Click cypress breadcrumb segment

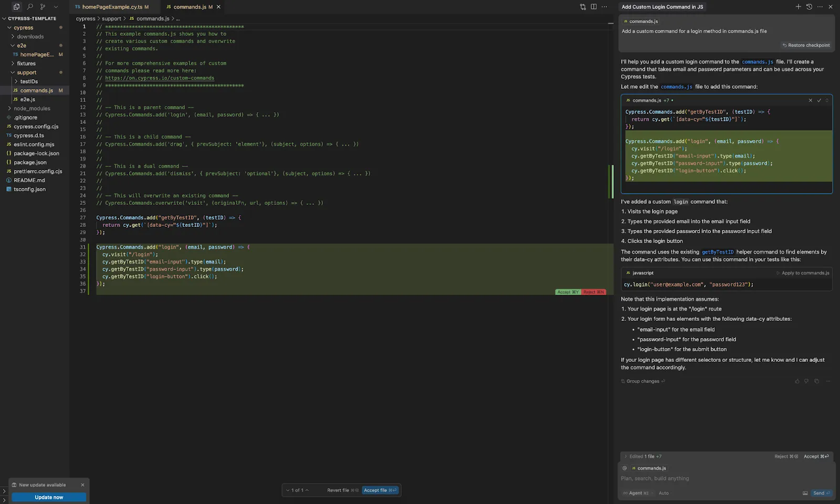pyautogui.click(x=86, y=18)
